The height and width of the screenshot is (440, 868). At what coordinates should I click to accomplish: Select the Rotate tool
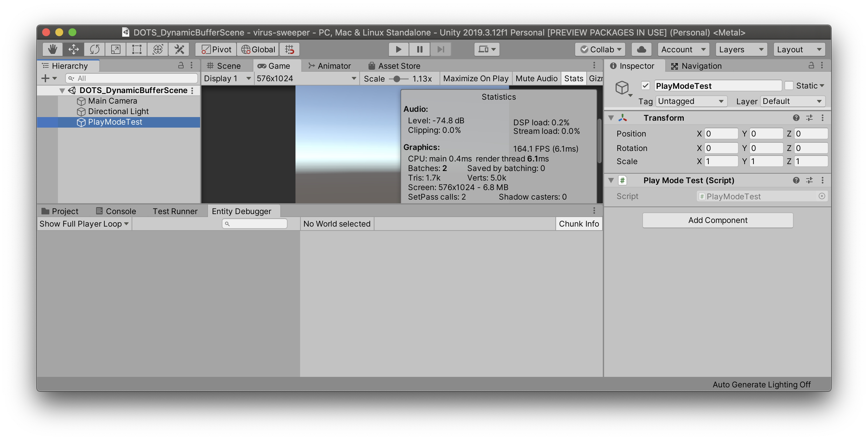pyautogui.click(x=94, y=49)
